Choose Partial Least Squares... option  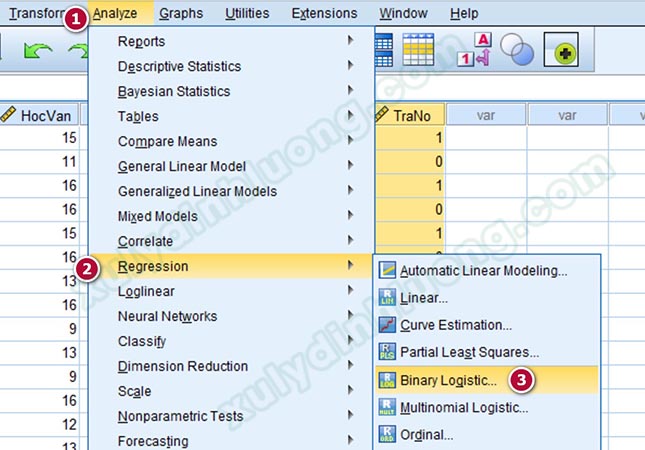[487, 352]
